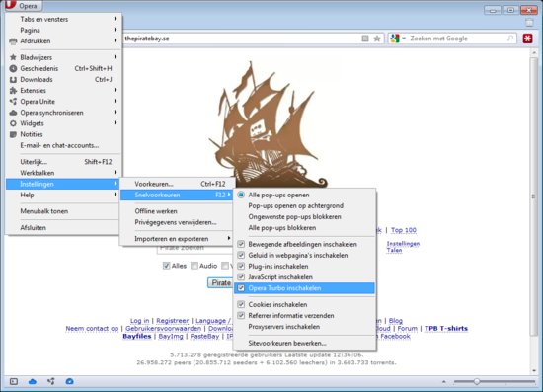
Task: Choose Privégegevens verwijderen...
Action: point(177,222)
